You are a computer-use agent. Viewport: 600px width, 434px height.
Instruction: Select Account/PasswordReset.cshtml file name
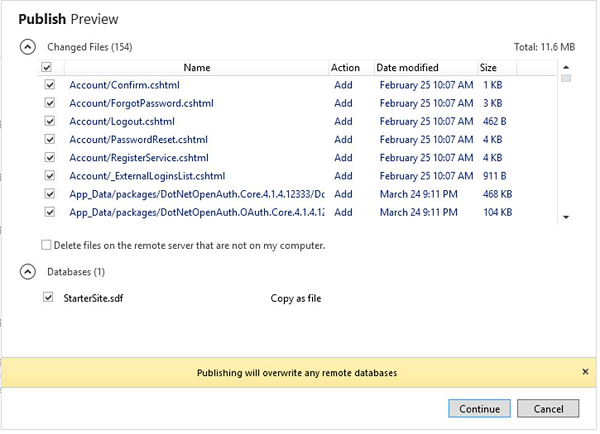point(138,140)
